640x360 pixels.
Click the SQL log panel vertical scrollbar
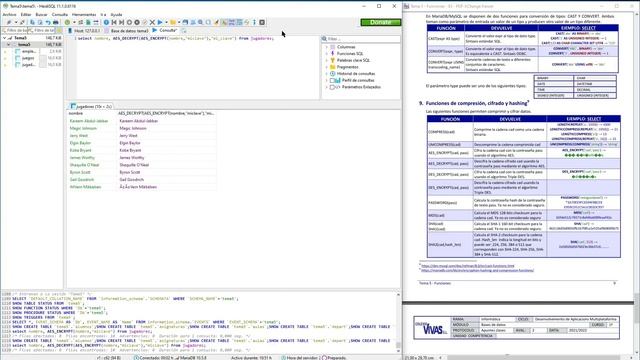(x=398, y=322)
